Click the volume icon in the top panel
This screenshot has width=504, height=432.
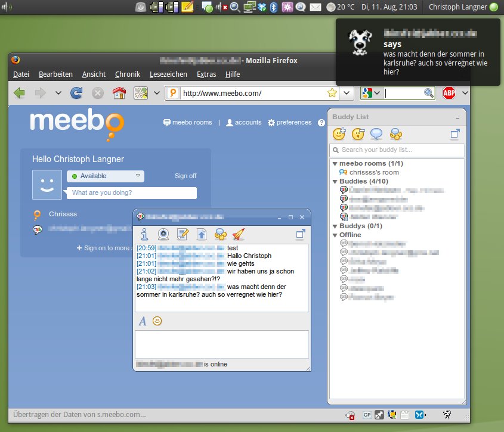tap(6, 7)
